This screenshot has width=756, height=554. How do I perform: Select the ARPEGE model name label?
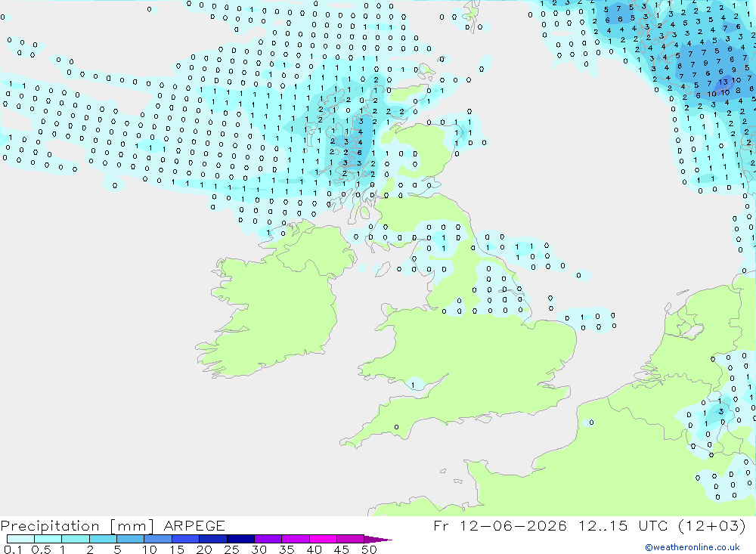click(x=194, y=525)
